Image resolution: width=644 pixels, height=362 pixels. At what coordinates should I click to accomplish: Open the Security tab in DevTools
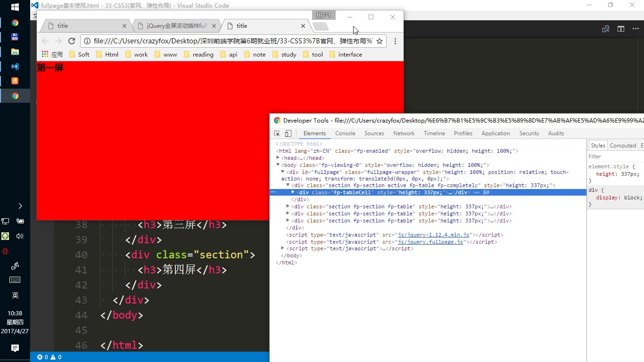coord(529,133)
